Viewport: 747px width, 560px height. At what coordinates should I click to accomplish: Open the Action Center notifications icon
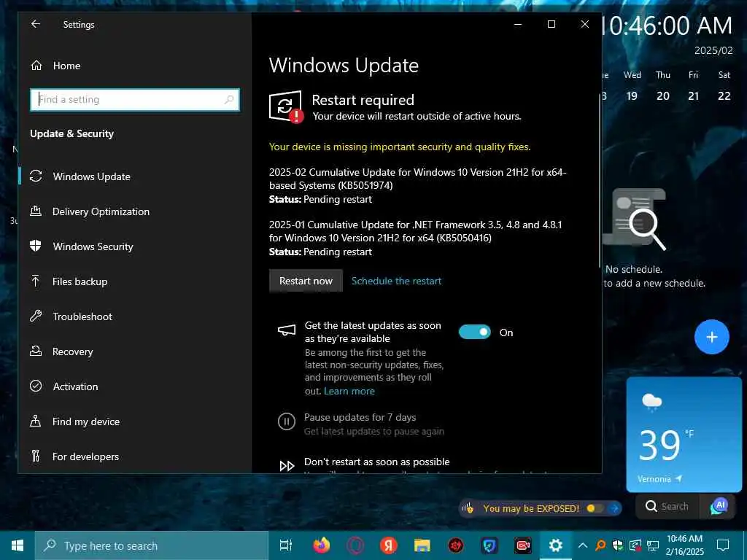pos(723,545)
